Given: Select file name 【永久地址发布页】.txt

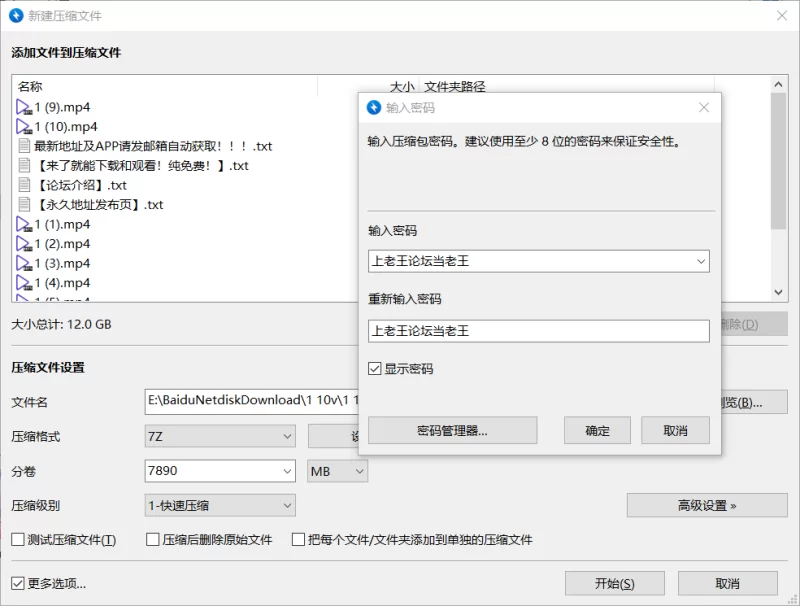Looking at the screenshot, I should pos(98,205).
